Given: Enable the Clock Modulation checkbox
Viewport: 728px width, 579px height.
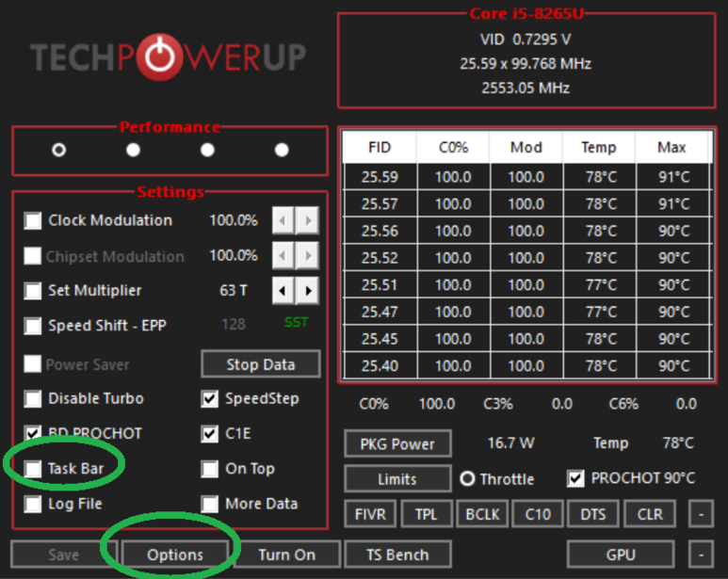Looking at the screenshot, I should pyautogui.click(x=33, y=220).
